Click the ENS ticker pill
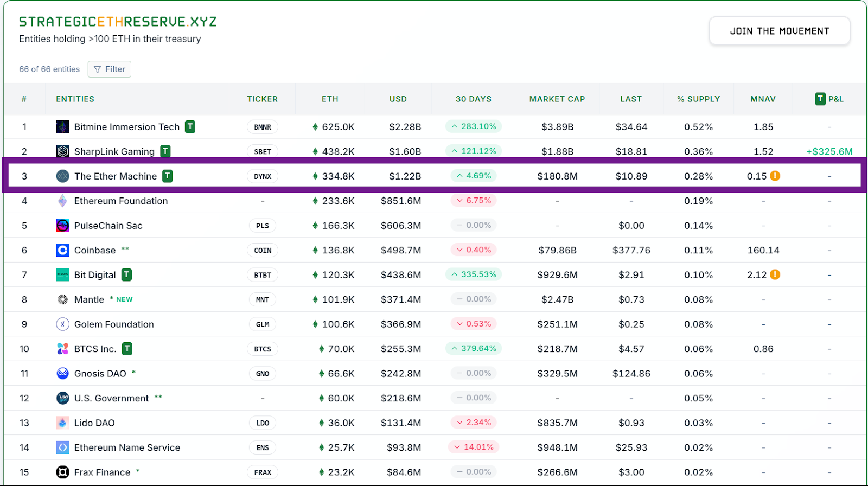This screenshot has height=486, width=868. 263,447
